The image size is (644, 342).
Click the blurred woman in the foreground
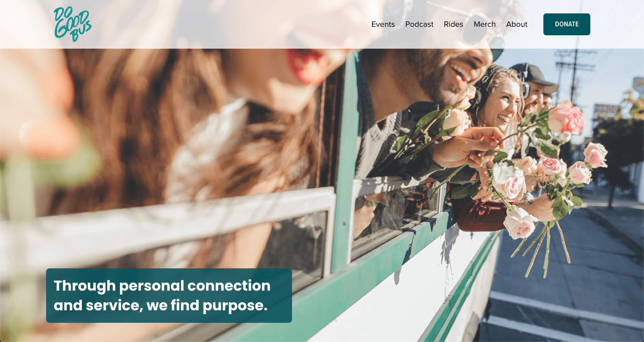pos(175,100)
